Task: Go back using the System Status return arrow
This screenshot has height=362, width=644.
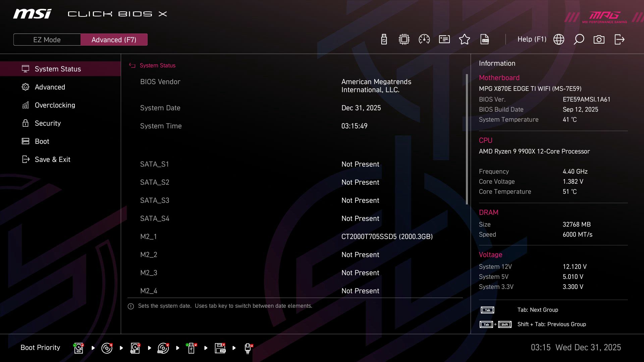Action: pyautogui.click(x=132, y=65)
